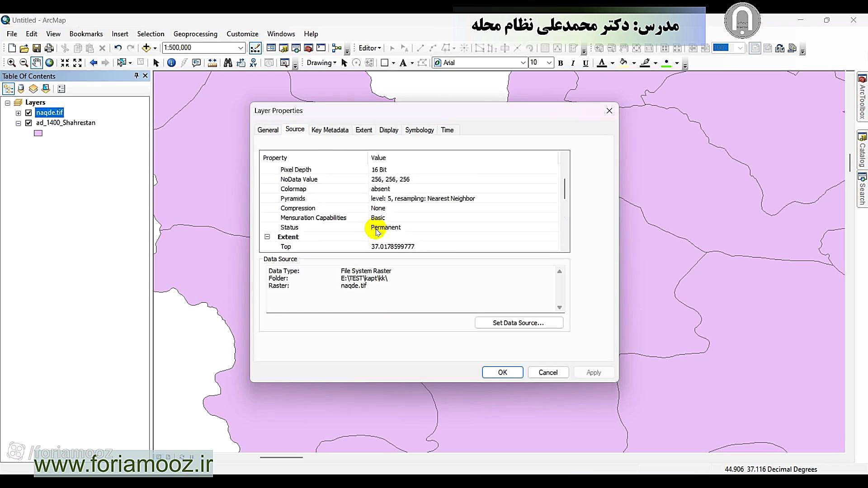Select the Identify tool
The image size is (868, 488).
point(171,63)
